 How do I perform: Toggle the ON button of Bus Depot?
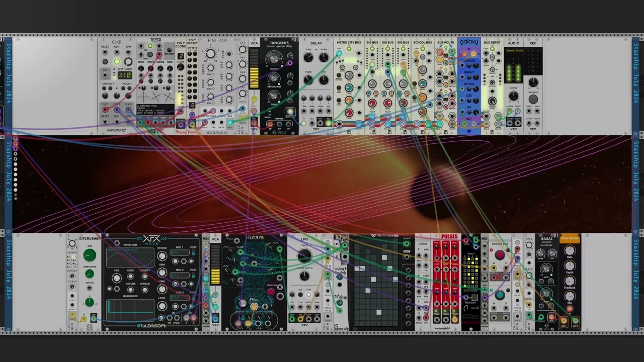492,49
